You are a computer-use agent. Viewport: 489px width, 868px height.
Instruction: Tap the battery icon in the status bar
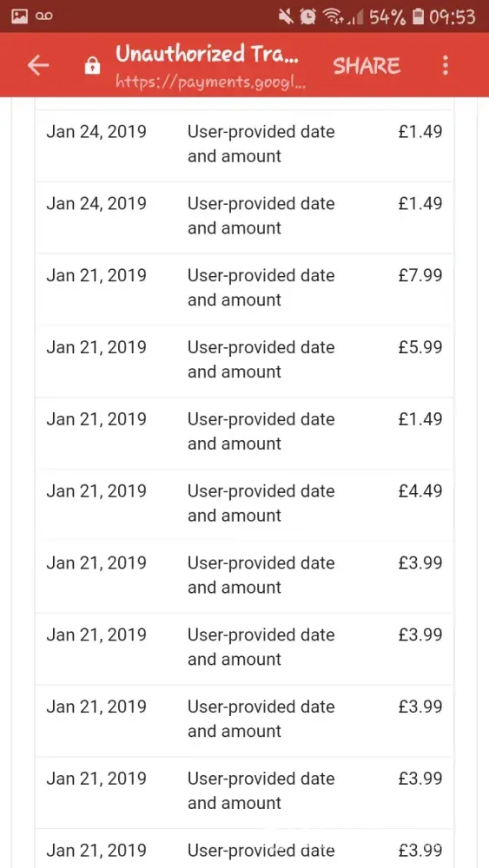[x=419, y=17]
